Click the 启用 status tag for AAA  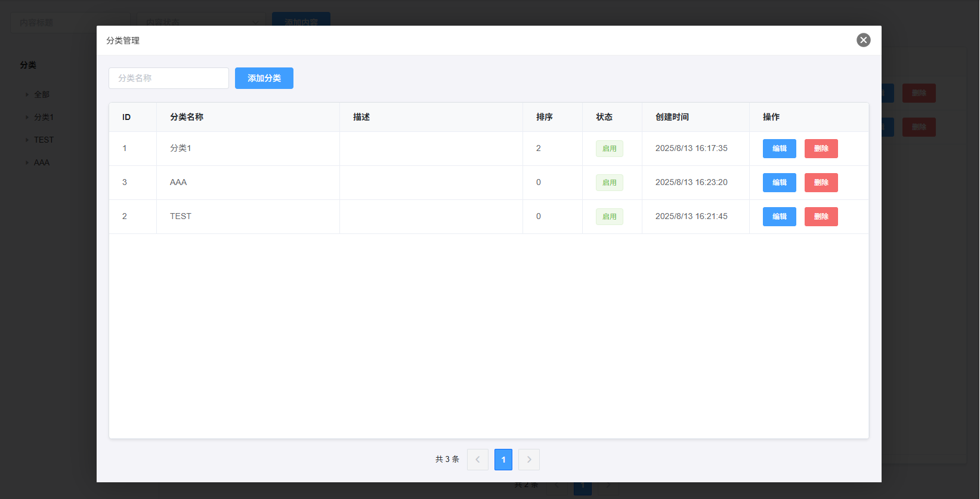[x=609, y=183]
